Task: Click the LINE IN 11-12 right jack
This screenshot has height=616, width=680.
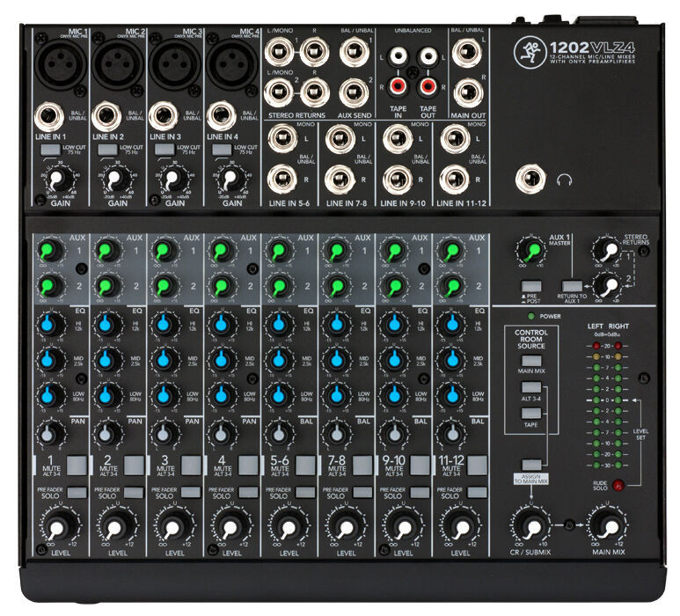Action: pos(455,180)
